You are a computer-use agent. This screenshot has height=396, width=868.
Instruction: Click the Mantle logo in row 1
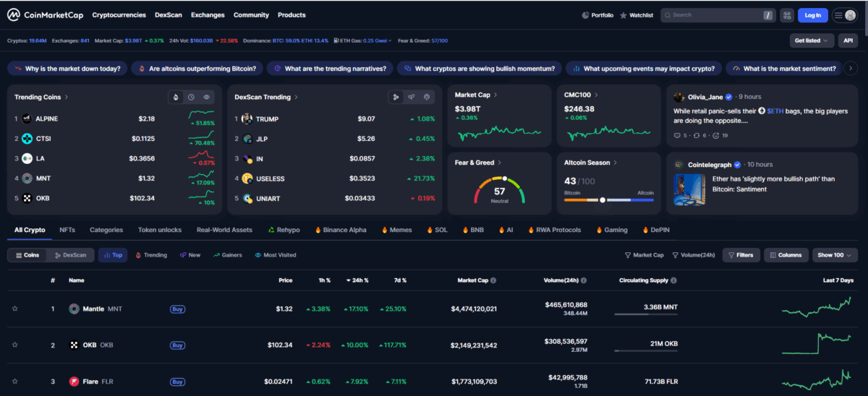(x=74, y=309)
